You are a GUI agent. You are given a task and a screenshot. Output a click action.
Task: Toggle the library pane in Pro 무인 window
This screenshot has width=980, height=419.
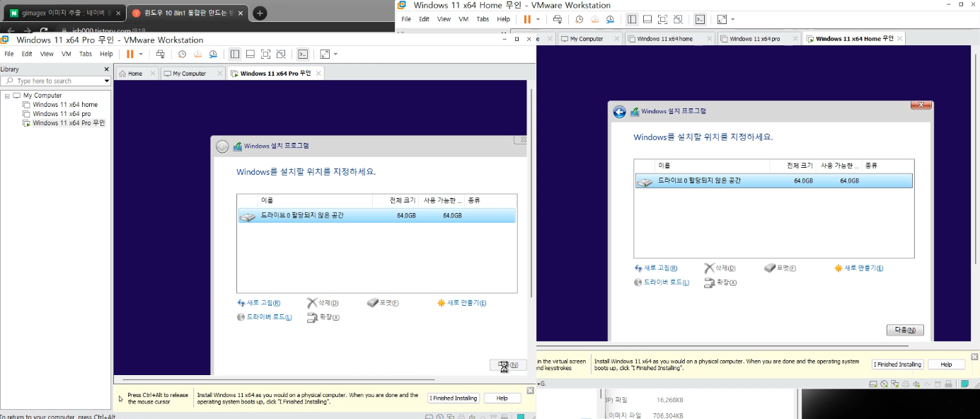tap(234, 54)
